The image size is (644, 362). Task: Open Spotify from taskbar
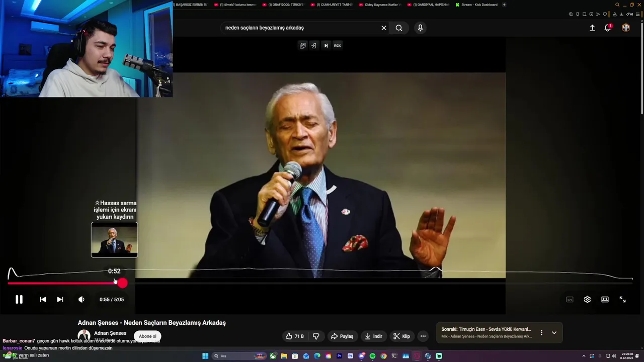click(x=372, y=356)
